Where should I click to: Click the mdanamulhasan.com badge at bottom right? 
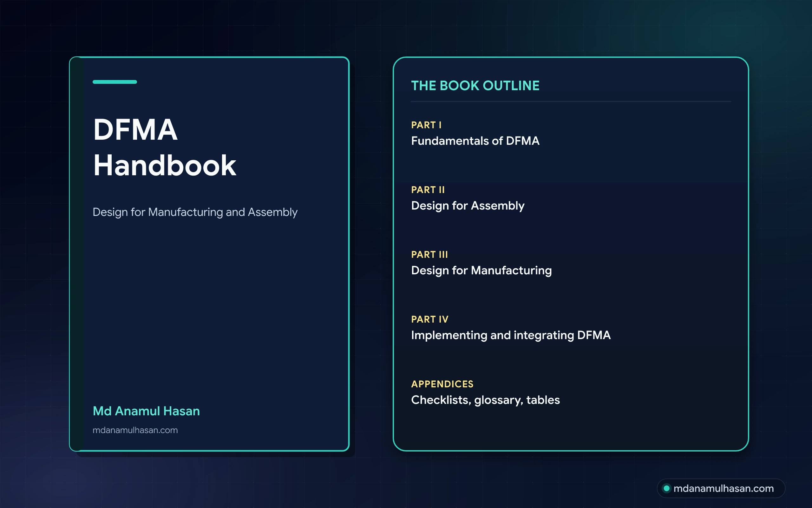tap(721, 488)
